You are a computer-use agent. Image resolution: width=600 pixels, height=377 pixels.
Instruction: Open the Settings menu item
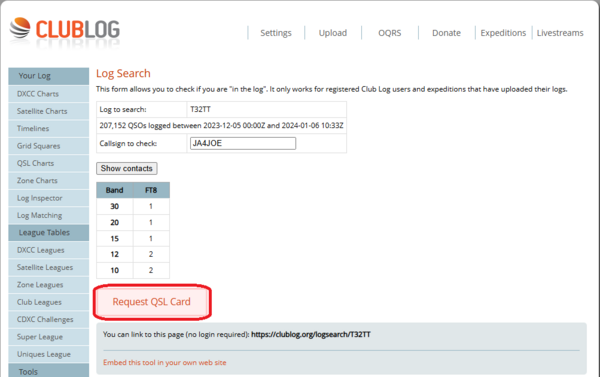tap(276, 33)
